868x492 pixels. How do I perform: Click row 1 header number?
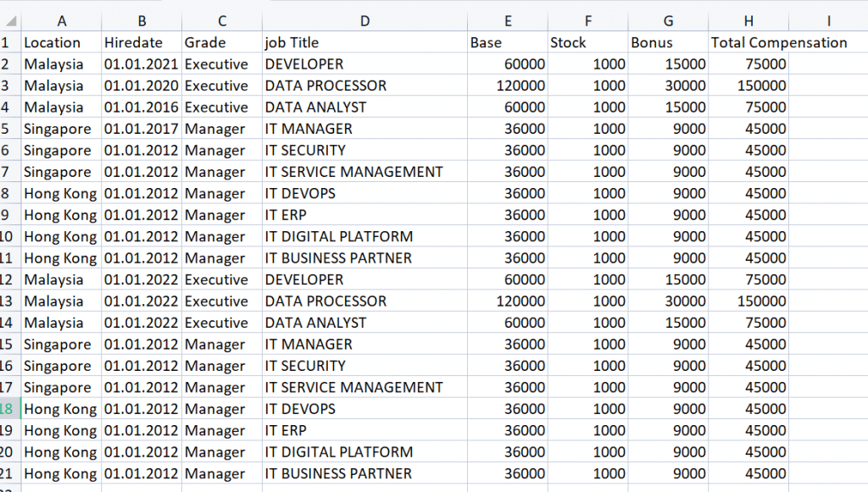(8, 43)
